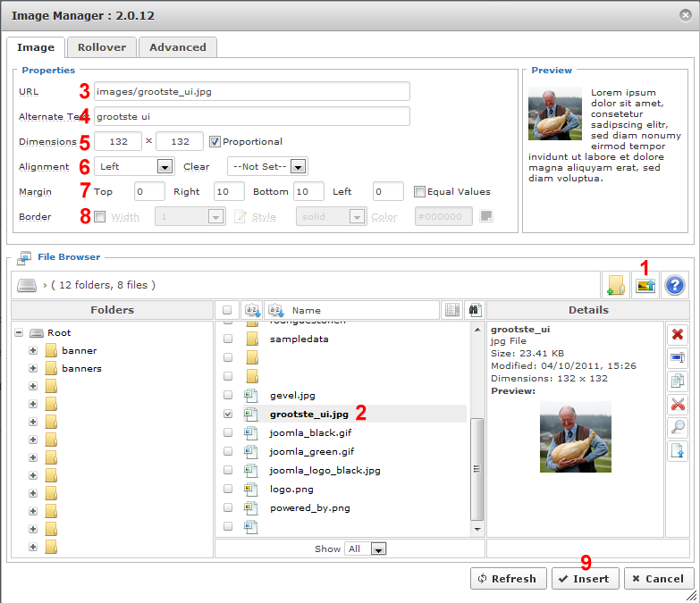Screen dimensions: 700x603
Task: Click the banner folder icon in tree
Action: (x=51, y=350)
